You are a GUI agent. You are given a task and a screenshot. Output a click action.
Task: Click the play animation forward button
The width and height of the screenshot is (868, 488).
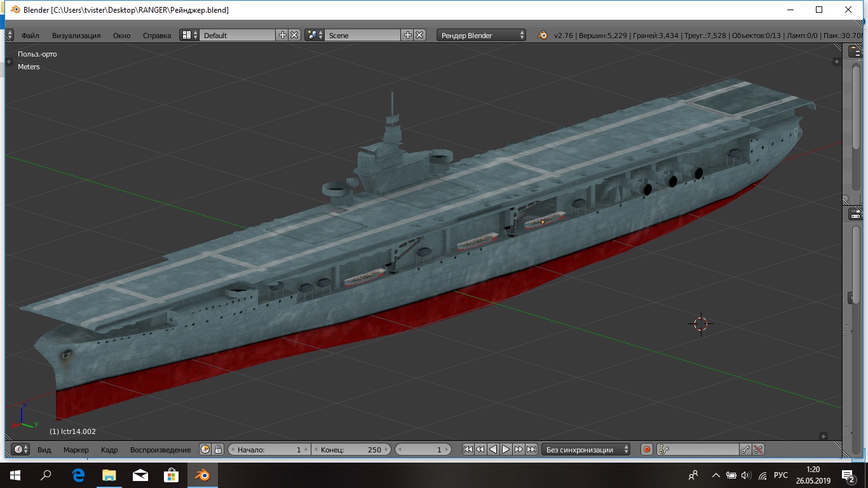click(x=506, y=449)
